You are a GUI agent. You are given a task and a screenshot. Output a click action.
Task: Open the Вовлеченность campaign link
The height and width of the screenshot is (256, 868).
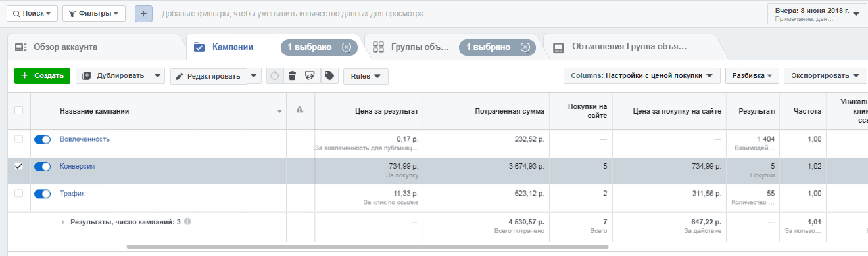click(85, 139)
